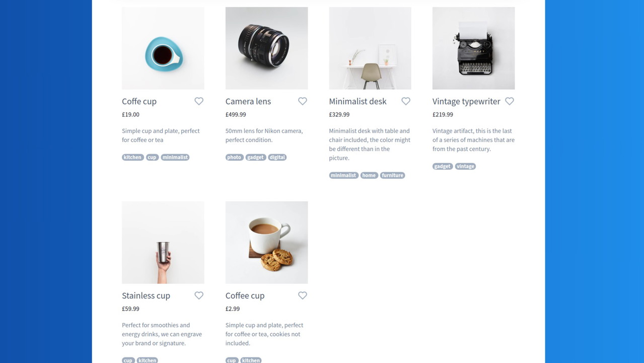This screenshot has width=644, height=363.
Task: Click the heart icon next to Camera lens
Action: (x=303, y=101)
